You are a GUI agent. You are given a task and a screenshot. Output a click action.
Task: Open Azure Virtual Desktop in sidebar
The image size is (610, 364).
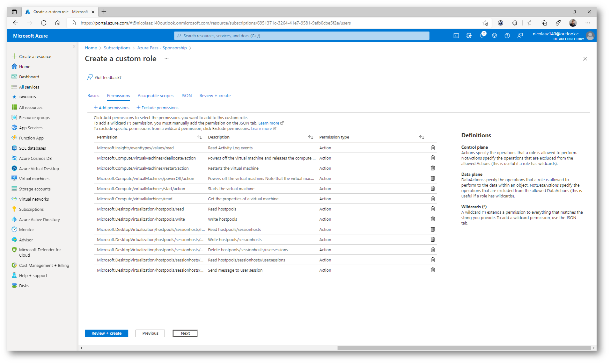pos(39,168)
